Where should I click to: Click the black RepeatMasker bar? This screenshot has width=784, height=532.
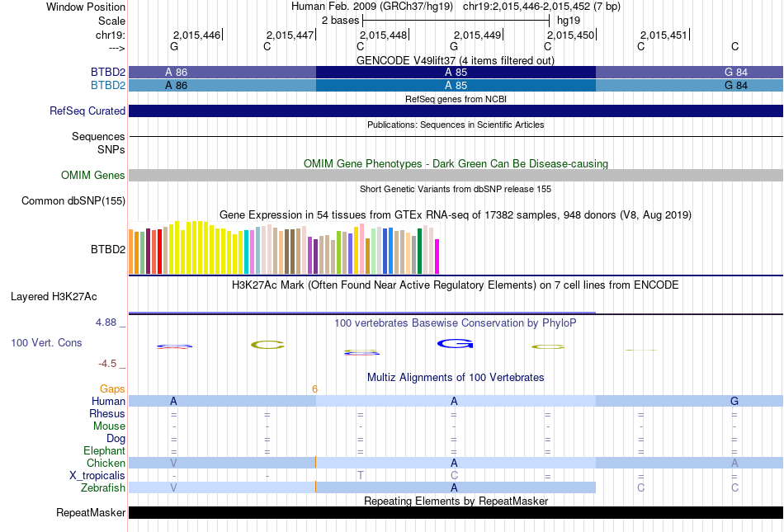coord(456,512)
